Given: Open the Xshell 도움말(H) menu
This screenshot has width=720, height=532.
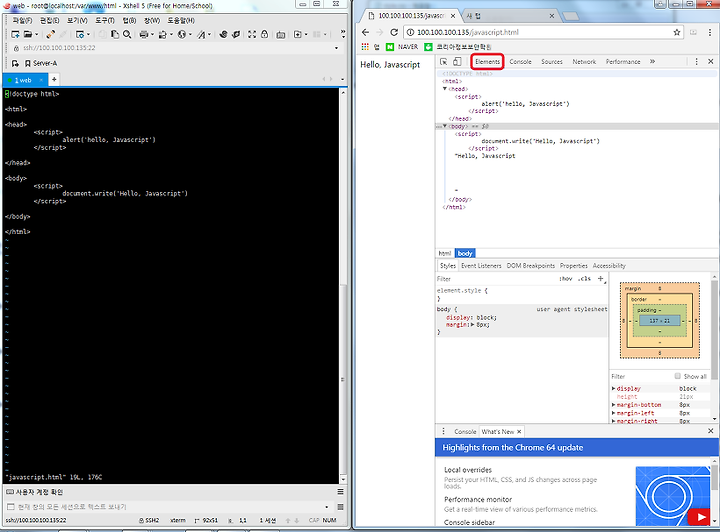Looking at the screenshot, I should click(181, 21).
